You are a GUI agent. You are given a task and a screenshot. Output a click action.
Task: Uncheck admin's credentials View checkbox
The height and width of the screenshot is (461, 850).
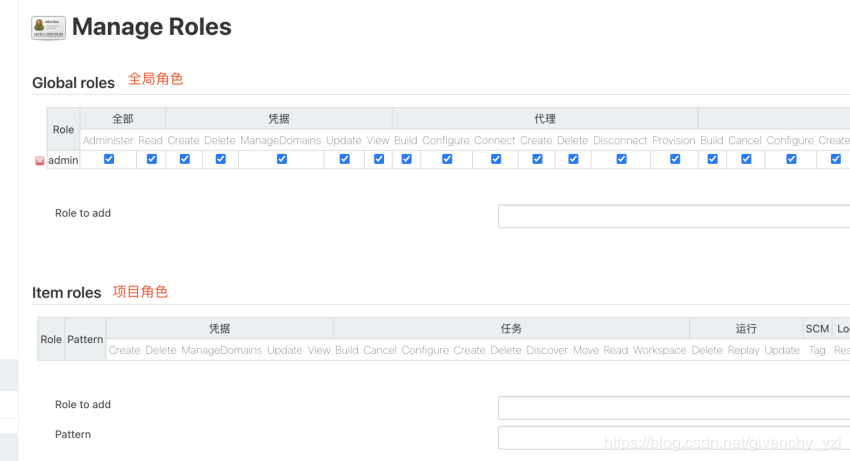click(x=379, y=159)
